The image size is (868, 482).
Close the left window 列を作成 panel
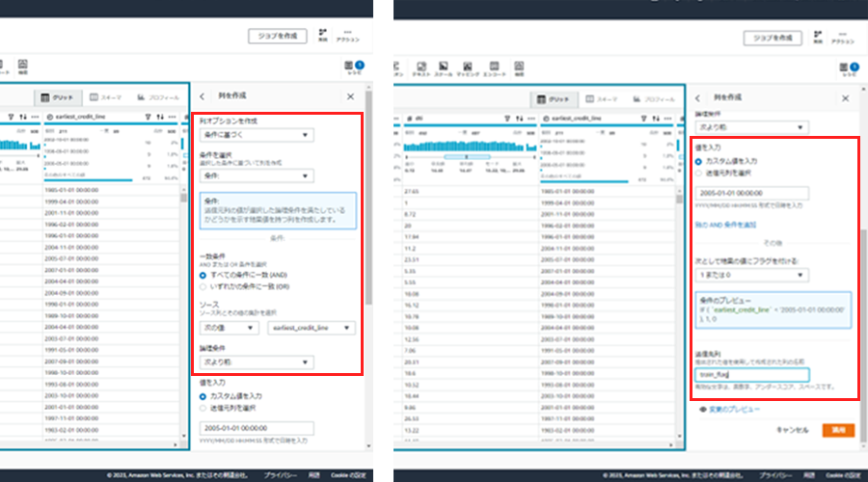tap(350, 96)
